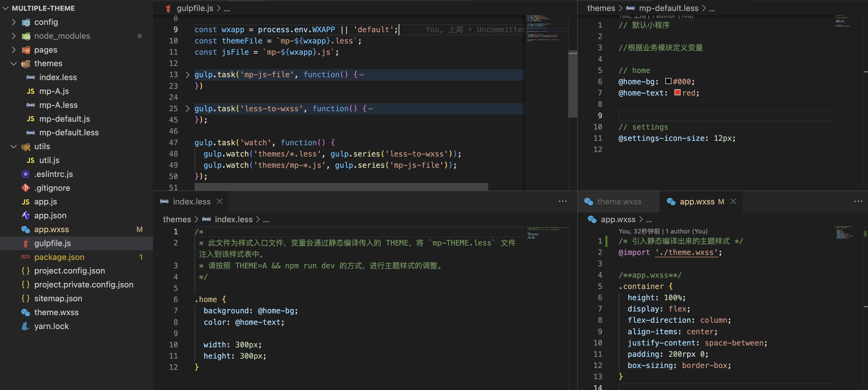Expand the node_modules folder chevron
The width and height of the screenshot is (868, 390).
[x=14, y=36]
